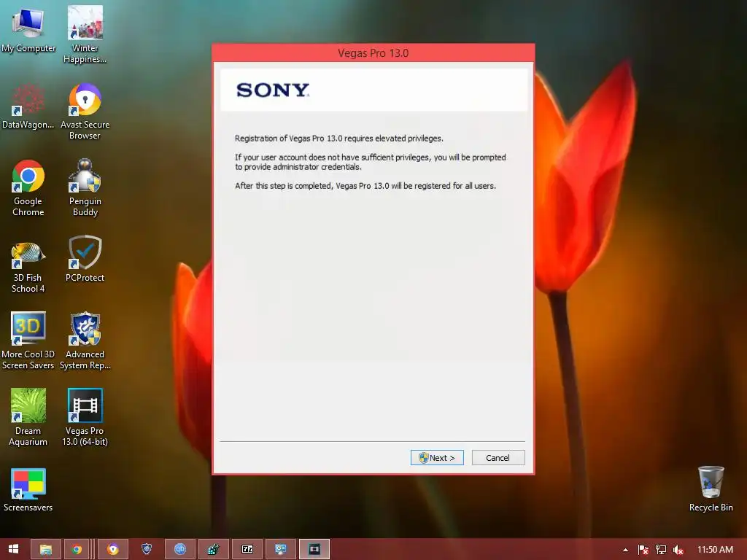Click the muted volume tray icon
This screenshot has width=747, height=560.
[678, 550]
